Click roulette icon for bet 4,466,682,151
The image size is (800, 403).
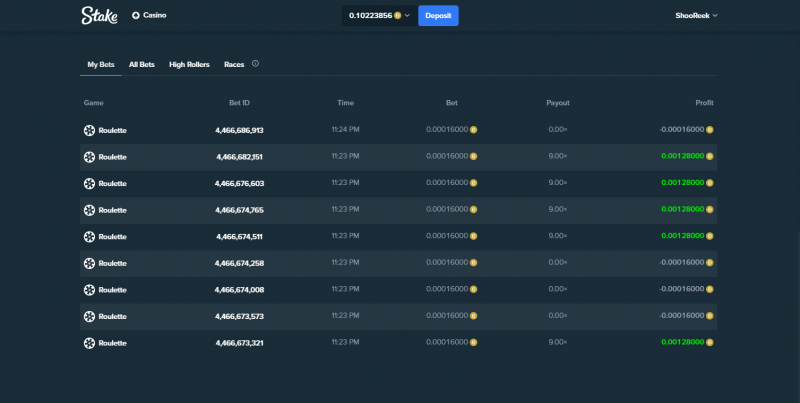coord(89,157)
